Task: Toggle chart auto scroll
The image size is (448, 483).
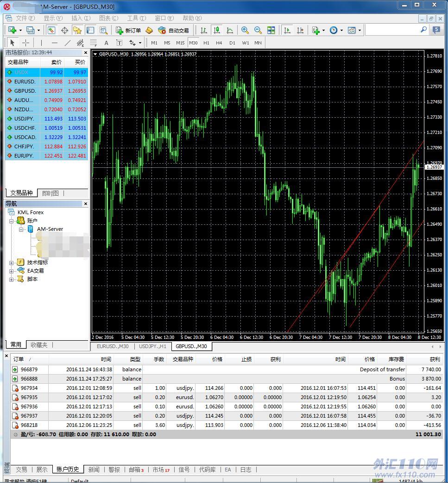Action: click(287, 30)
